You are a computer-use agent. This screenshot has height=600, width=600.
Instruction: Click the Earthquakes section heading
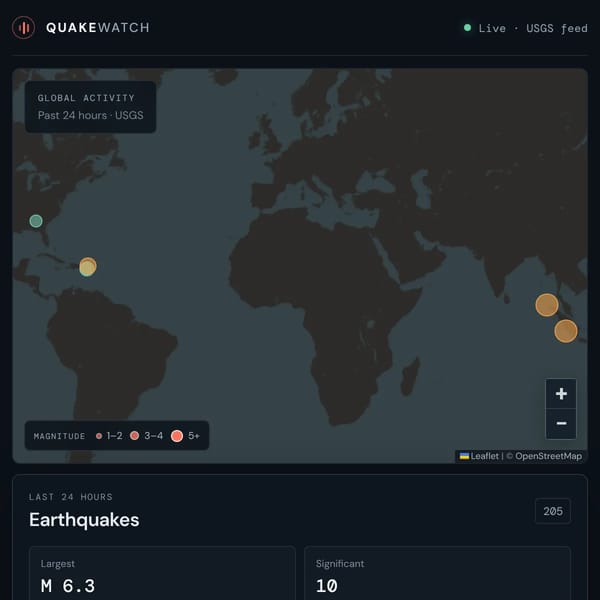pyautogui.click(x=84, y=520)
